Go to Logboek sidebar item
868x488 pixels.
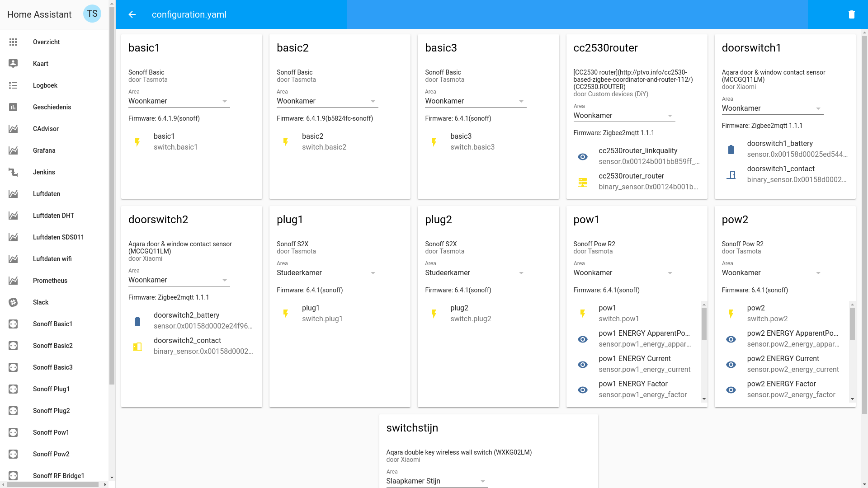45,85
